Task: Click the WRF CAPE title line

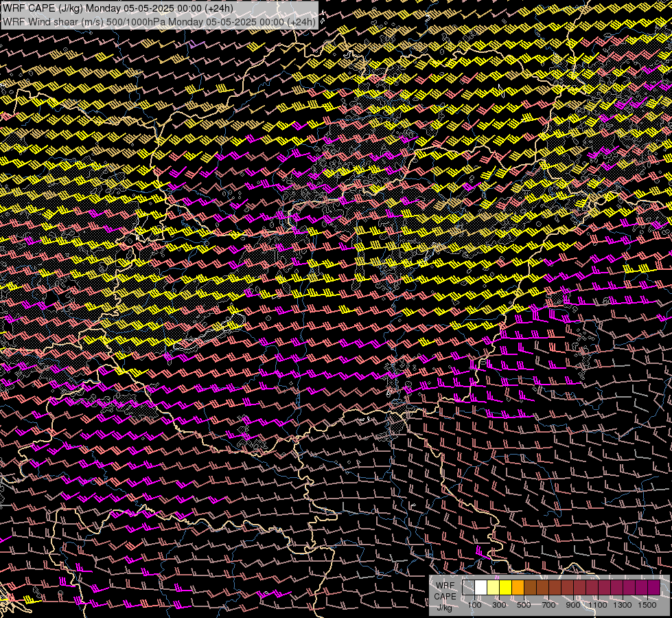Action: point(118,8)
